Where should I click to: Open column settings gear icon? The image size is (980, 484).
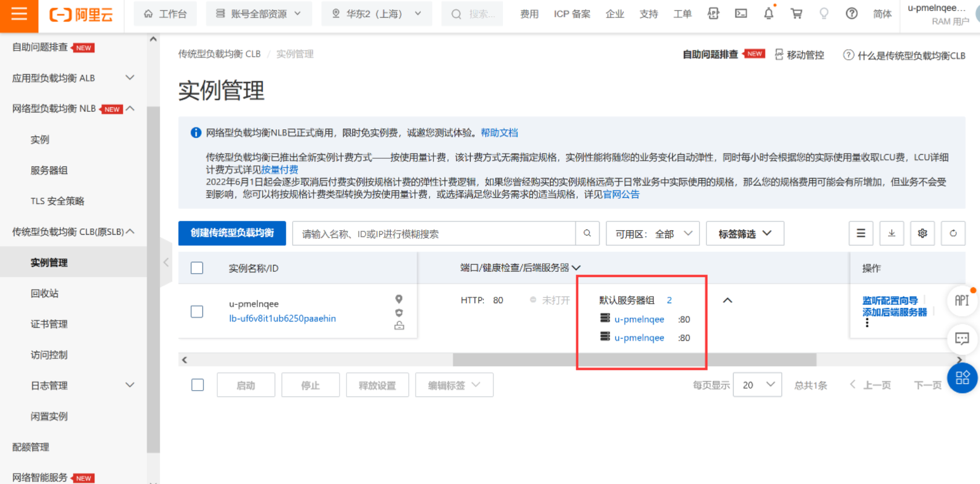[923, 233]
